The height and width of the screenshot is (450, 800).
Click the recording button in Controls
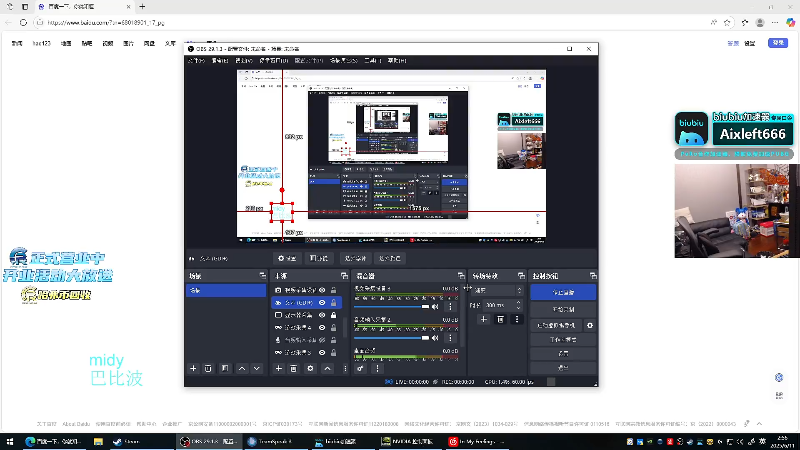[x=563, y=309]
